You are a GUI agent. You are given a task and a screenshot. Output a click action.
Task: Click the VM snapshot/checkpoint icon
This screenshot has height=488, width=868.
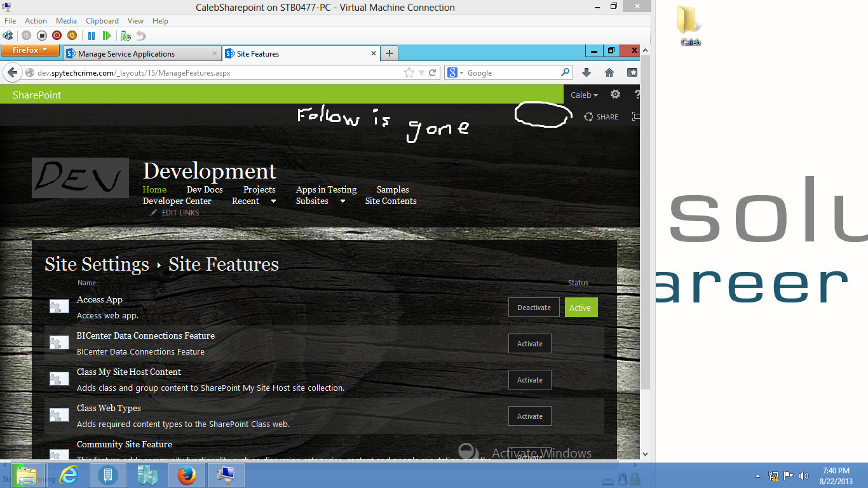pyautogui.click(x=126, y=36)
